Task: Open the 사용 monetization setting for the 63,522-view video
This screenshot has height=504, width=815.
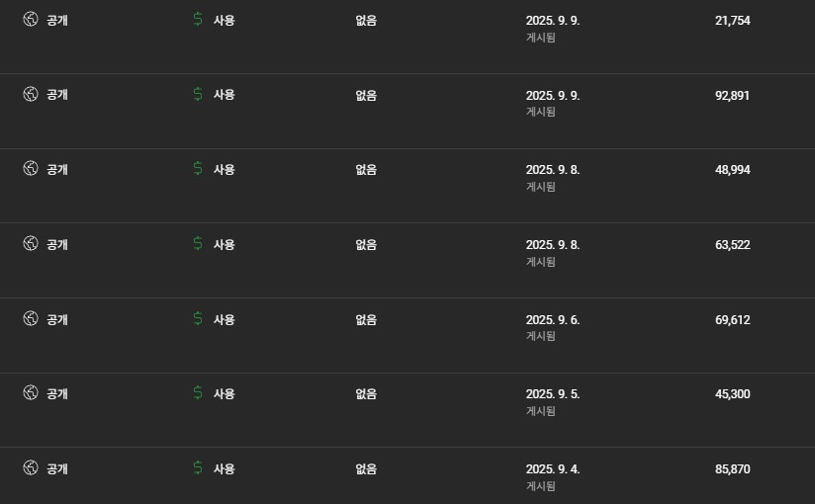Action: 225,244
